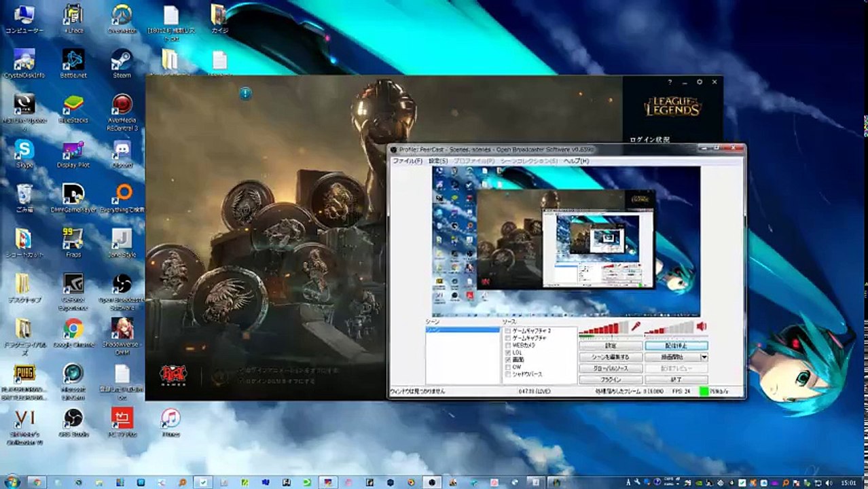The width and height of the screenshot is (868, 489).
Task: Open the Recycle Bin (ごみ箱) icon
Action: click(x=24, y=198)
